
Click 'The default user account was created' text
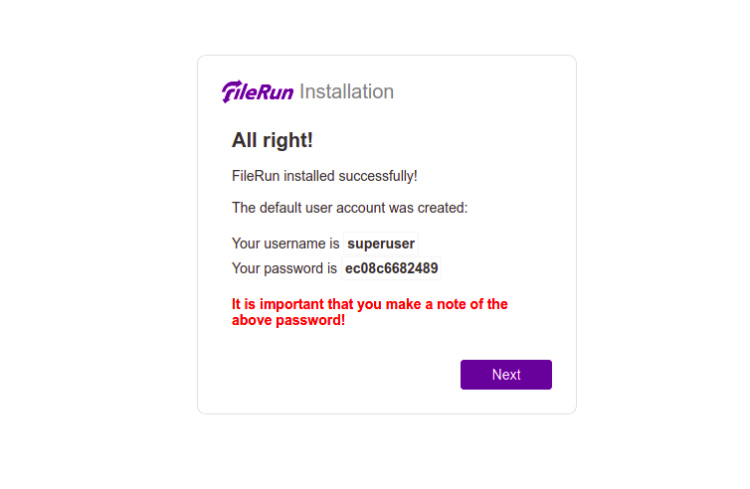point(349,208)
